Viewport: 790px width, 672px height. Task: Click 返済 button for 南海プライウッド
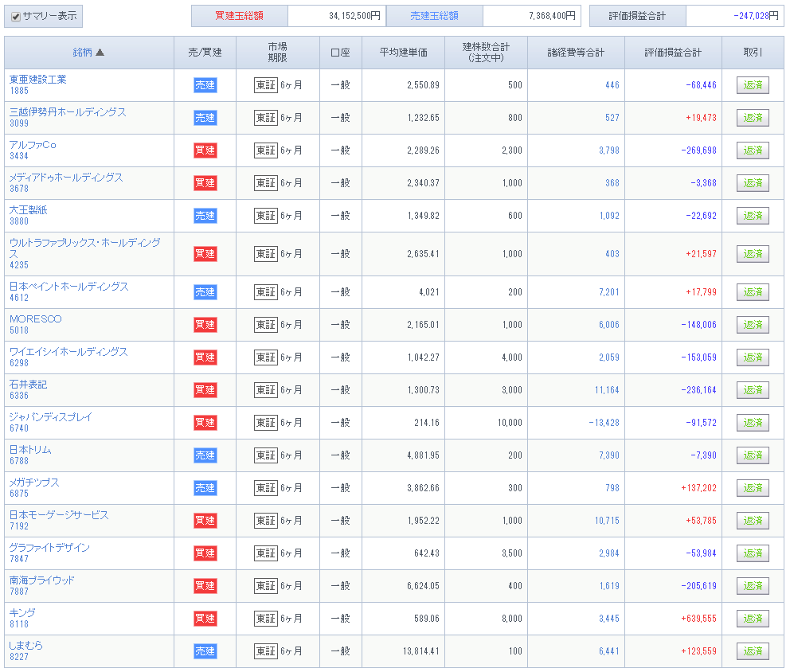pos(753,586)
